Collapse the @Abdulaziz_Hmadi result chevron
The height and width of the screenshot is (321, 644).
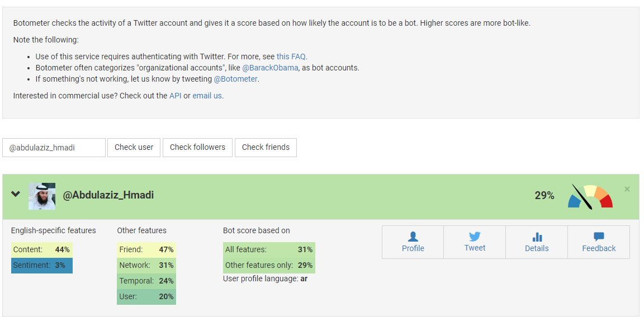click(x=16, y=194)
